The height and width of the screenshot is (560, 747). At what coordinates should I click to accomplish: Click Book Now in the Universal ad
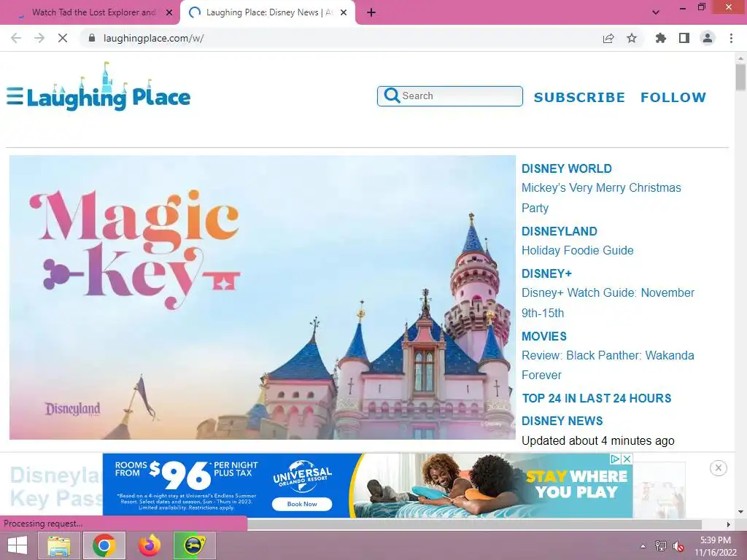tap(302, 504)
